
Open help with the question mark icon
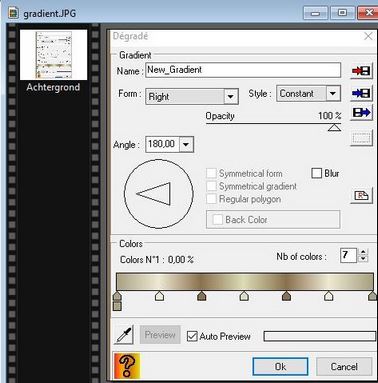[x=127, y=366]
